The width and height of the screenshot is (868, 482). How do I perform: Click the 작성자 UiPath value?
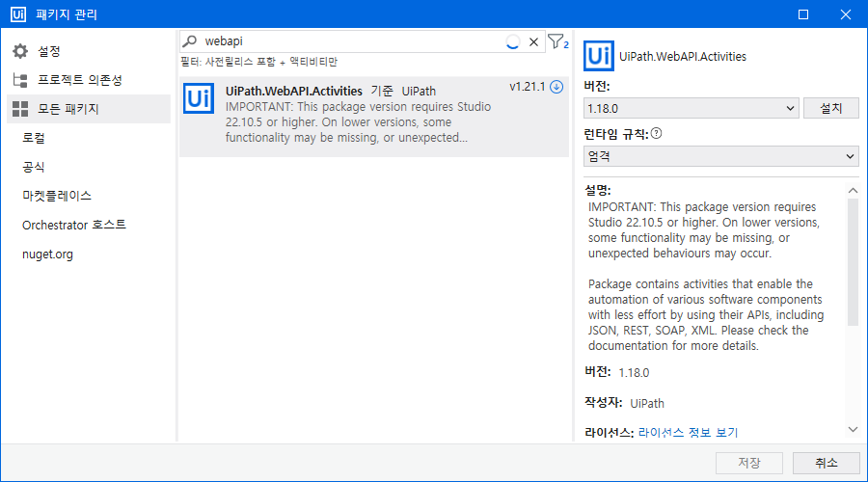click(x=647, y=403)
